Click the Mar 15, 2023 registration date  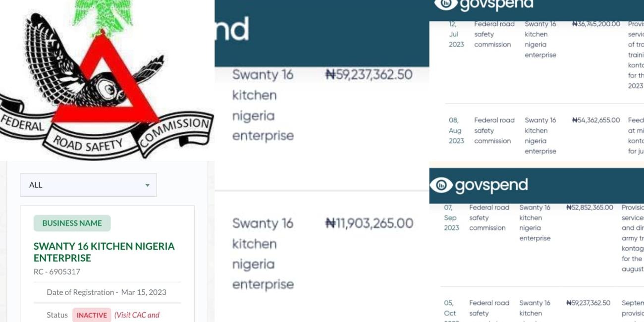pyautogui.click(x=144, y=292)
